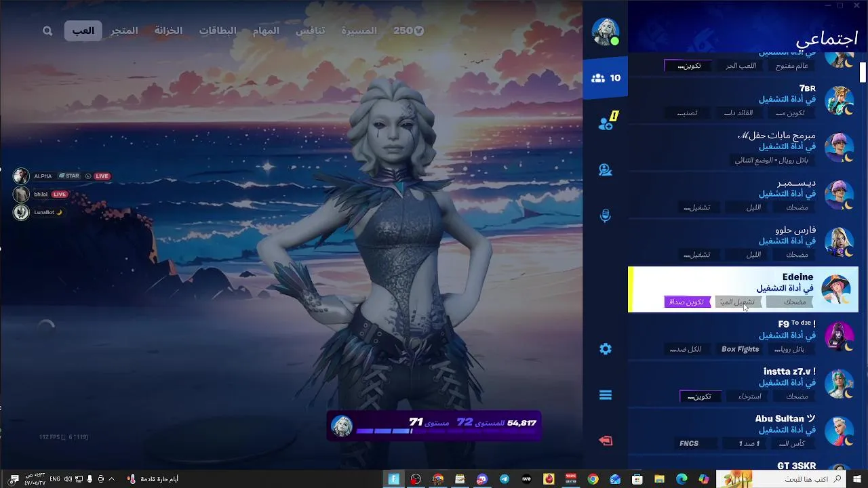Open Microsoft Edge from the taskbar
Screen dimensions: 868x488
(x=682, y=479)
